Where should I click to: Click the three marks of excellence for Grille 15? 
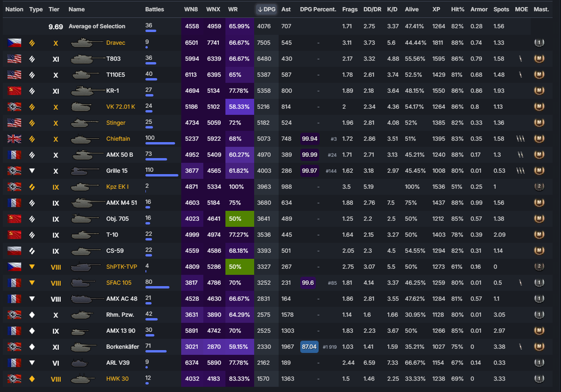click(x=520, y=171)
